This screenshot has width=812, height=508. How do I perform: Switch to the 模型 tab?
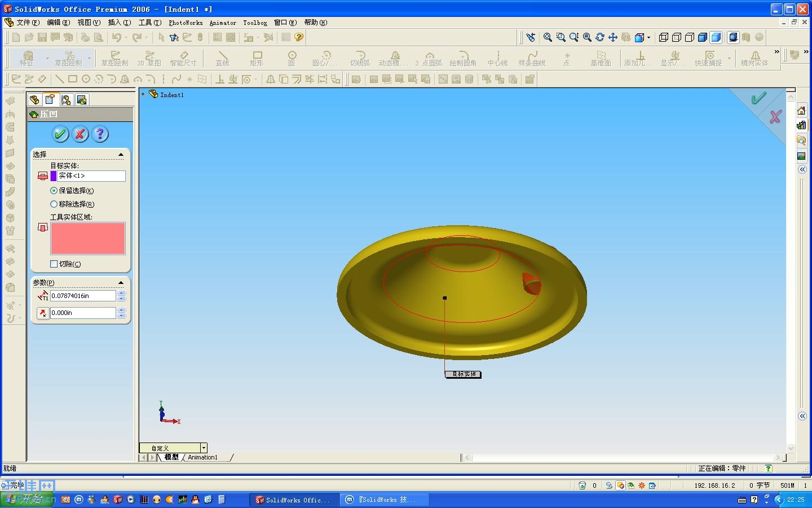click(x=171, y=457)
